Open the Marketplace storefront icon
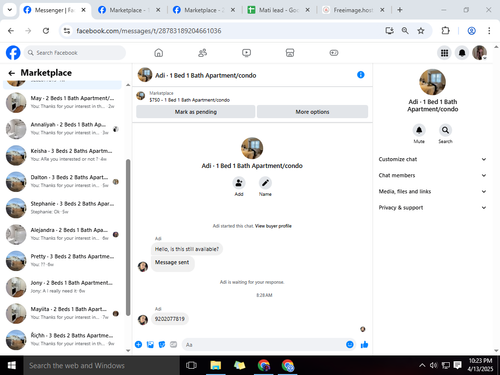 pyautogui.click(x=290, y=53)
